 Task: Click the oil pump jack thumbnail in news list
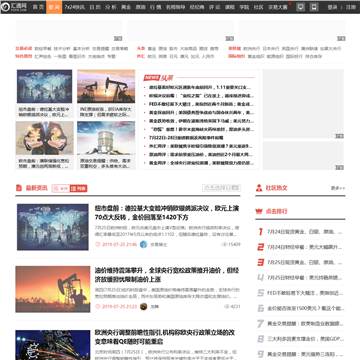53,289
